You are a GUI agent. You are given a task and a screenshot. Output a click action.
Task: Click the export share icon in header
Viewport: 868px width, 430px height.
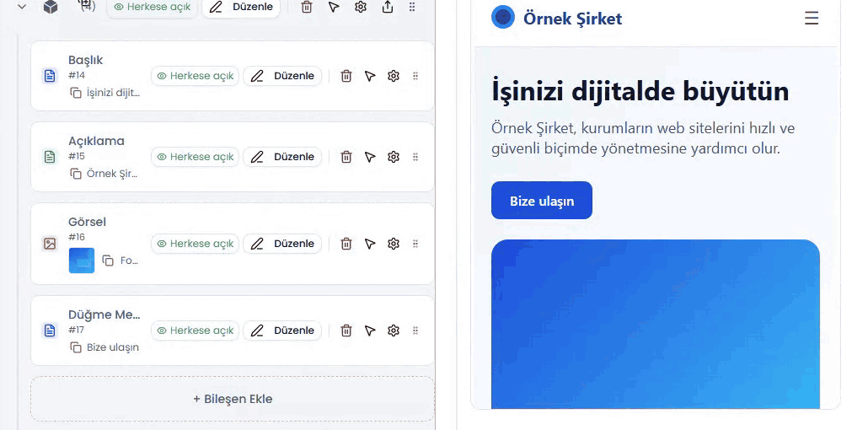coord(388,8)
